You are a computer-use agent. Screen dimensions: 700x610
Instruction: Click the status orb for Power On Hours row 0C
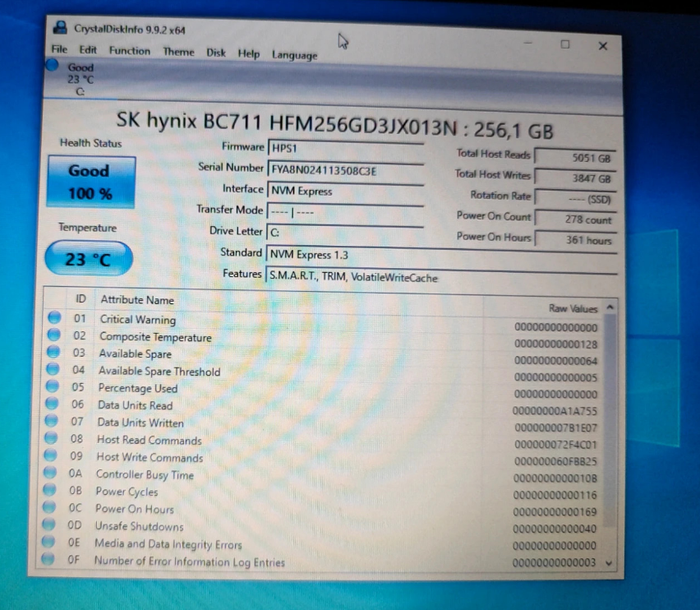[49, 507]
